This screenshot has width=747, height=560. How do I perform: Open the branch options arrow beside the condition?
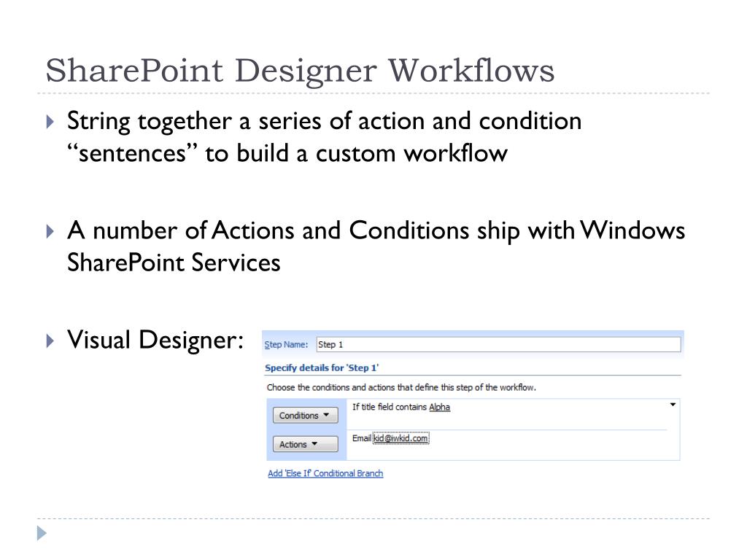[x=673, y=405]
